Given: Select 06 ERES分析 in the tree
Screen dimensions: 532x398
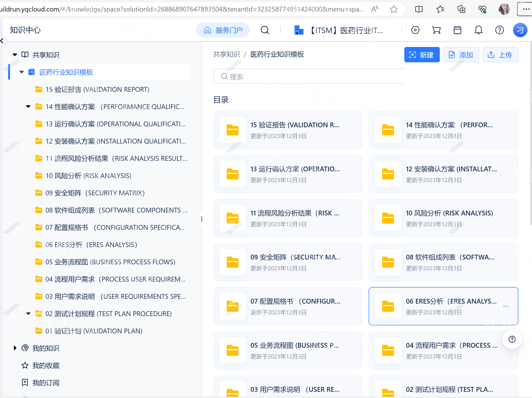Looking at the screenshot, I should [x=91, y=245].
